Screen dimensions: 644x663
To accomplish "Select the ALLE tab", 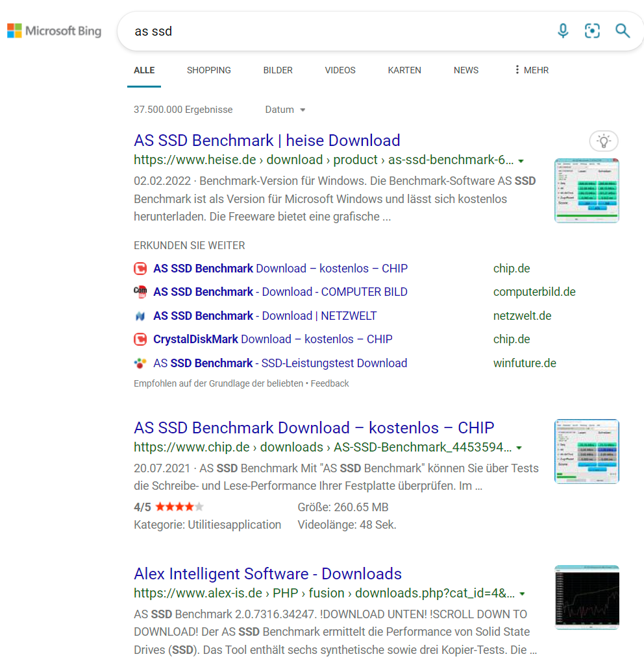I will click(x=144, y=70).
